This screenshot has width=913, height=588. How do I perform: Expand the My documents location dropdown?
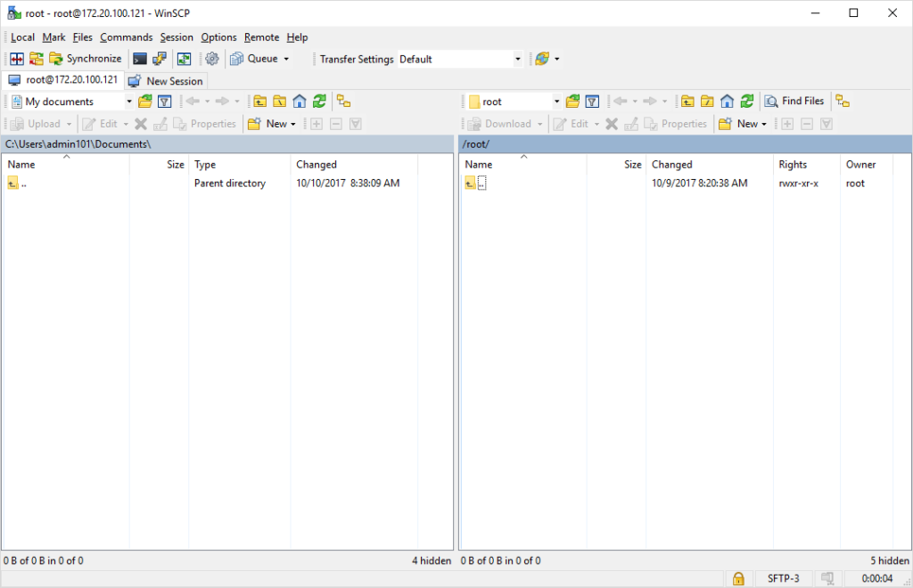128,100
